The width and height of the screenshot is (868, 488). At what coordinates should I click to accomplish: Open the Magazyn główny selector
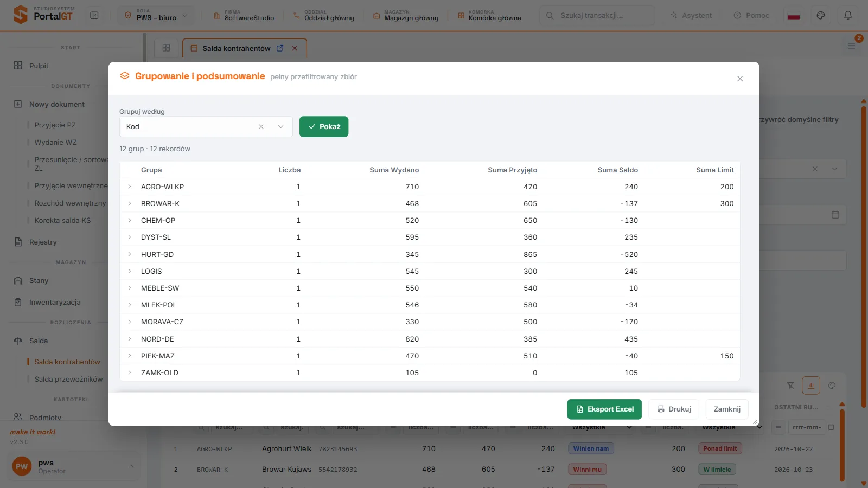[406, 16]
